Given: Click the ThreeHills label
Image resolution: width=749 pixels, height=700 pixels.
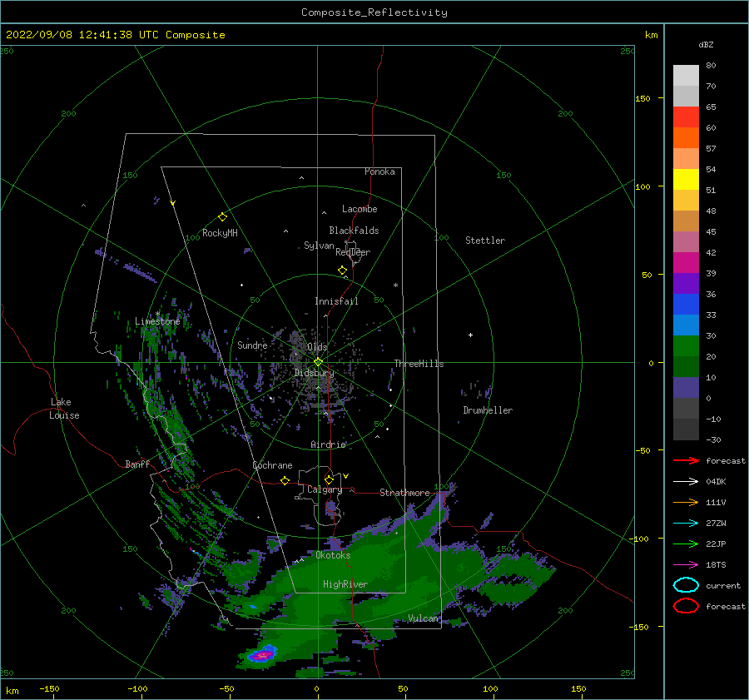Looking at the screenshot, I should click(419, 364).
